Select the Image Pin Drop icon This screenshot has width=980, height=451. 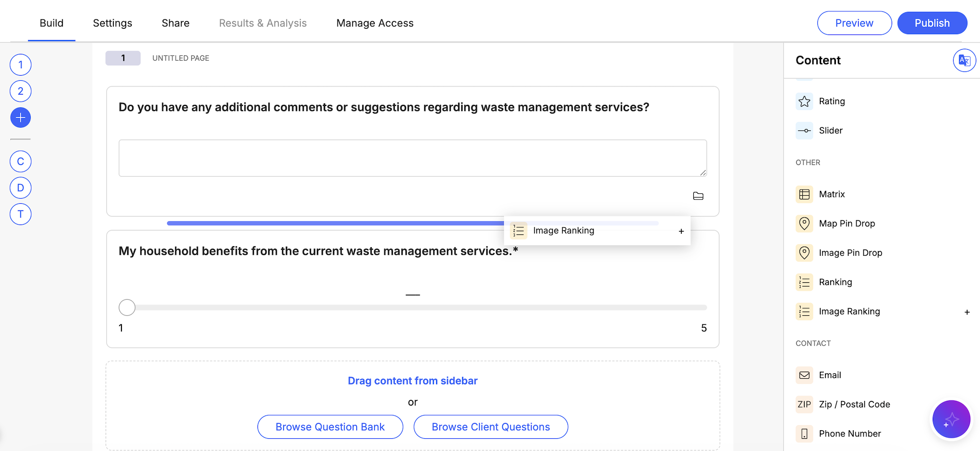tap(804, 253)
